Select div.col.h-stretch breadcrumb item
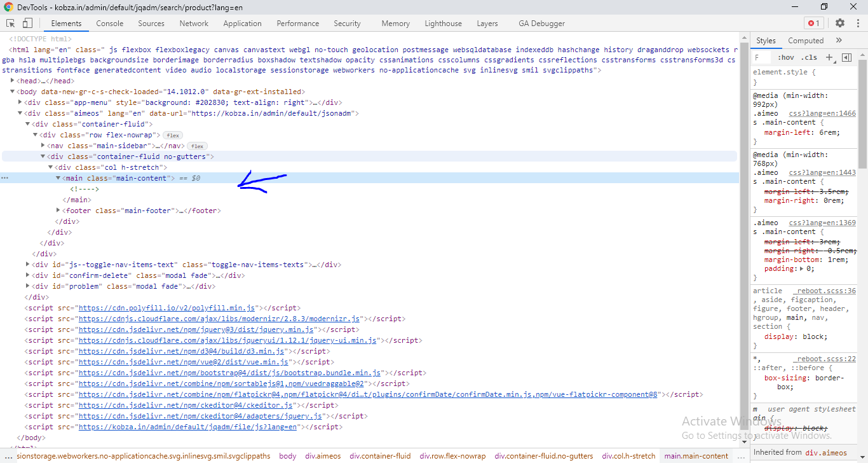The image size is (868, 463). click(628, 456)
